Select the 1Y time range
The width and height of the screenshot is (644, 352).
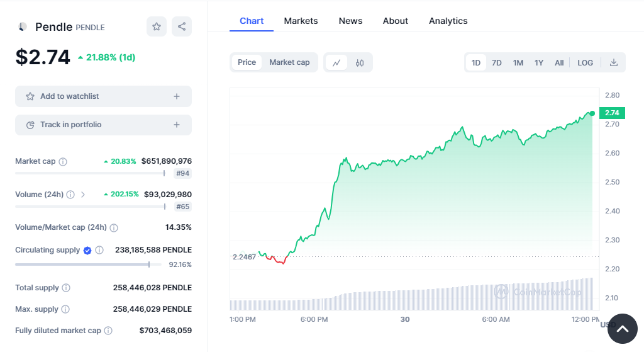tap(539, 62)
